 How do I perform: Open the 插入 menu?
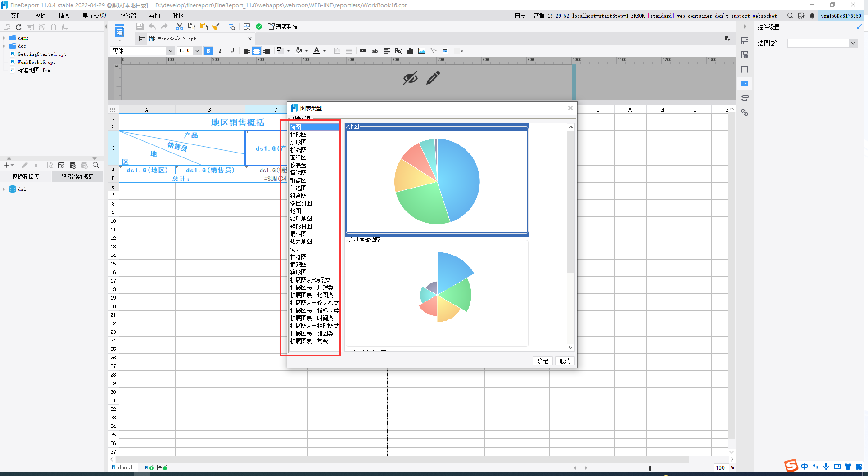click(x=64, y=15)
